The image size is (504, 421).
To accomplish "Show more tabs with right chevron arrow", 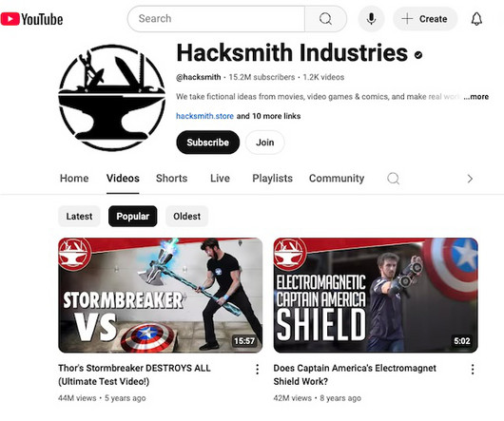I will point(470,179).
